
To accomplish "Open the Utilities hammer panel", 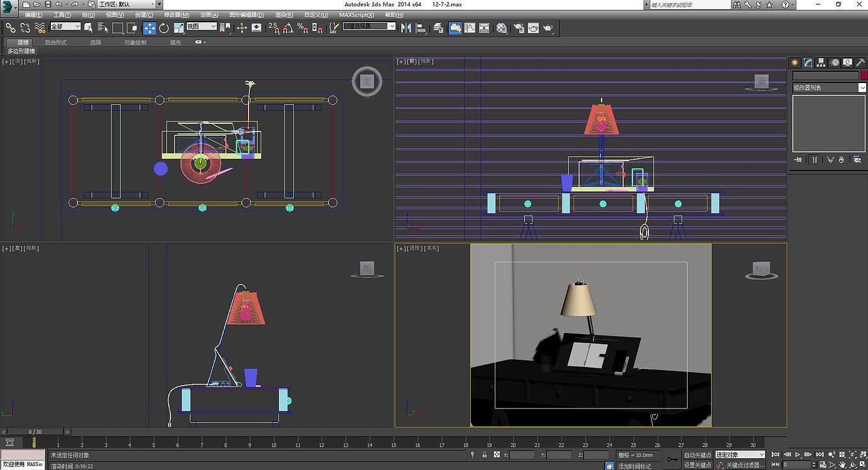I will [860, 63].
